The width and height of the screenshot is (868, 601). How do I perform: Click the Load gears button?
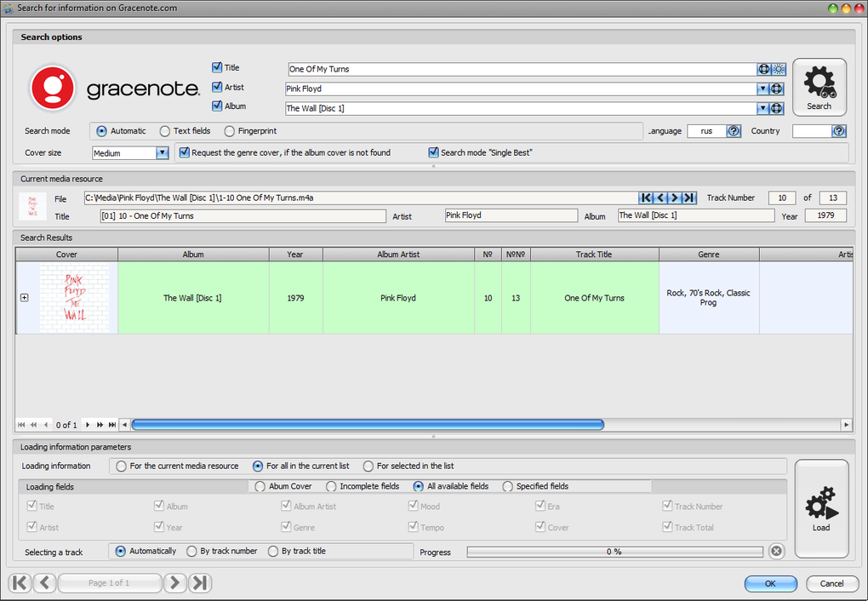coord(821,508)
